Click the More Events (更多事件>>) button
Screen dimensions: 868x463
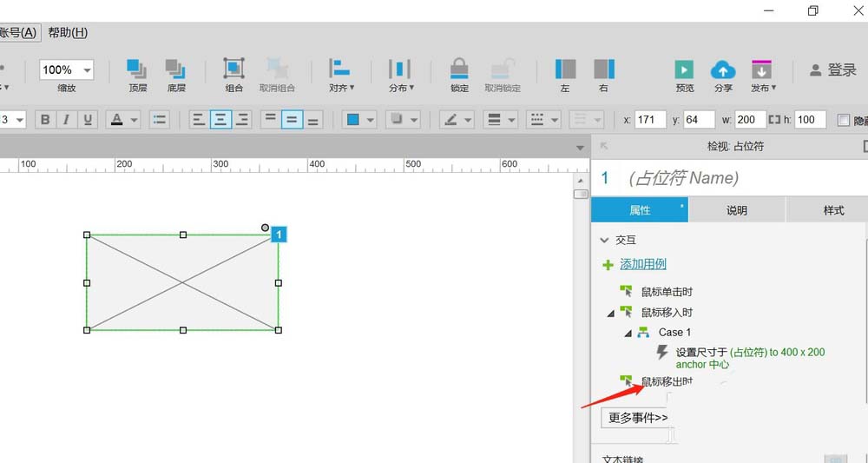[x=638, y=418]
